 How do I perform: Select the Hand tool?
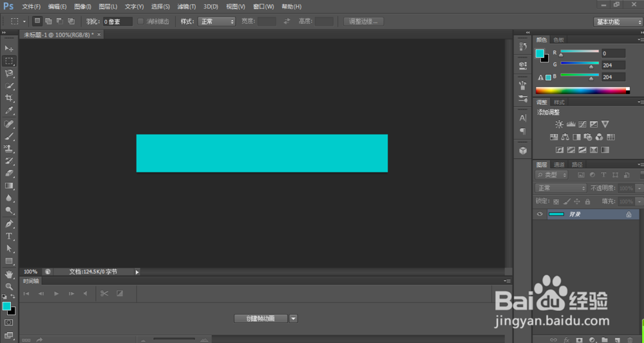[x=9, y=274]
